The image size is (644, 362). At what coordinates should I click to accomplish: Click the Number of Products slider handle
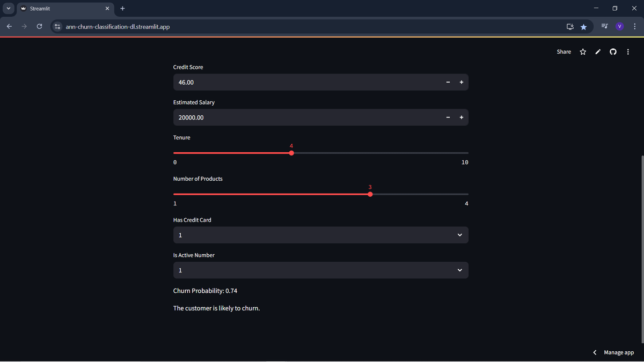click(370, 194)
